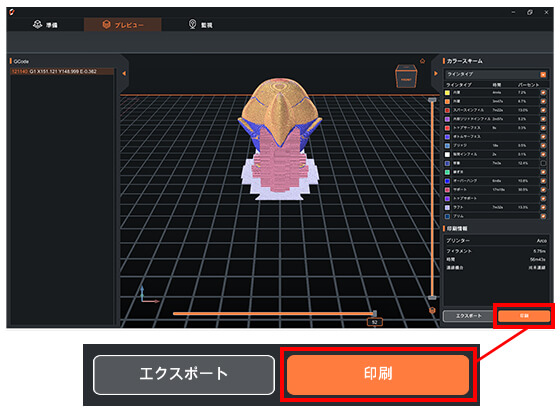Click the layer value box showing 52
The width and height of the screenshot is (560, 420).
point(374,322)
